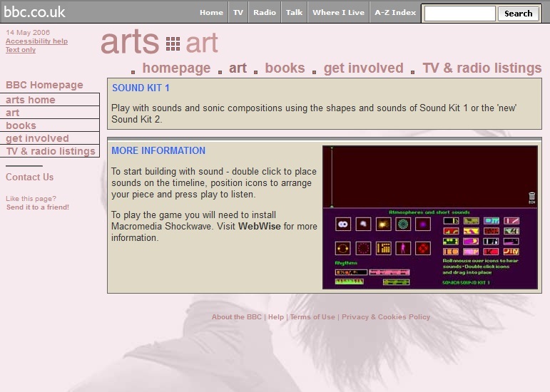Select the purple glowing orb sound icon
This screenshot has height=392, width=550.
tap(423, 224)
